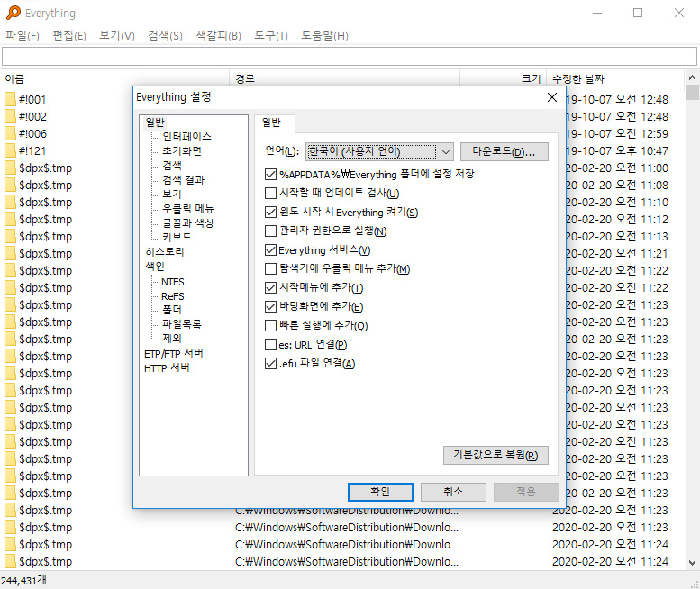
Task: Select 검색 in the settings tree
Action: pyautogui.click(x=172, y=165)
